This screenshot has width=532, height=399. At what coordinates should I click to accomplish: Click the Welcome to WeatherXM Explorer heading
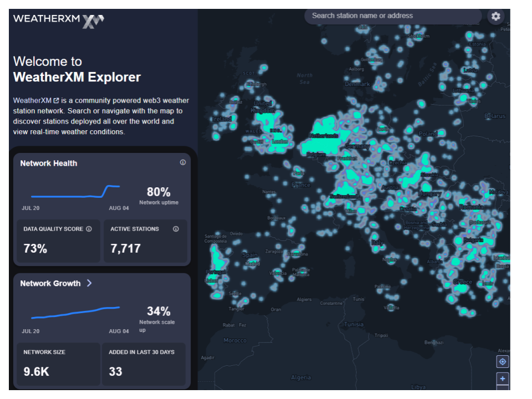[76, 69]
